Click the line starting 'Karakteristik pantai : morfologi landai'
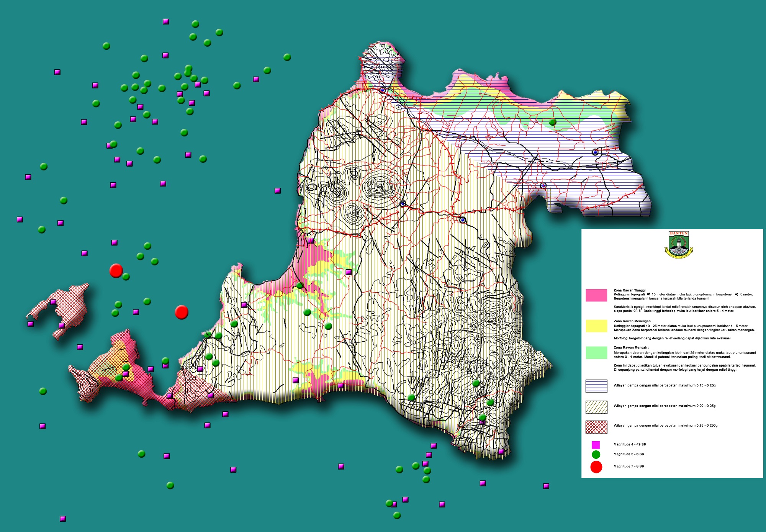This screenshot has height=532, width=766. point(685,307)
